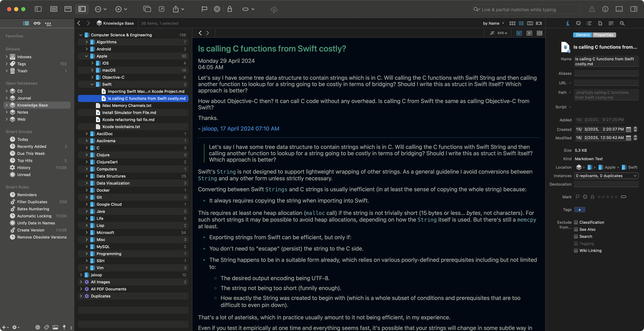Select the Annotations & Reminders inspector icon

coord(578,23)
